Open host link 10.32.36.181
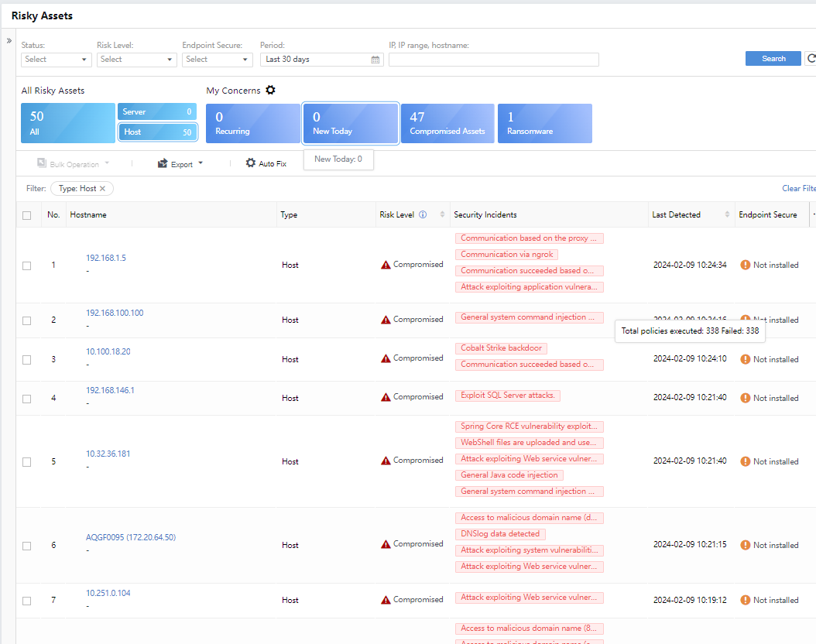The height and width of the screenshot is (644, 816). point(108,454)
